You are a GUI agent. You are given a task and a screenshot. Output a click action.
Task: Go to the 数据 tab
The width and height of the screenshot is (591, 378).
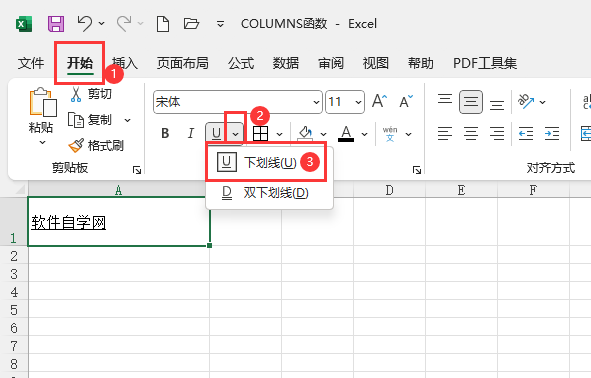[x=286, y=63]
